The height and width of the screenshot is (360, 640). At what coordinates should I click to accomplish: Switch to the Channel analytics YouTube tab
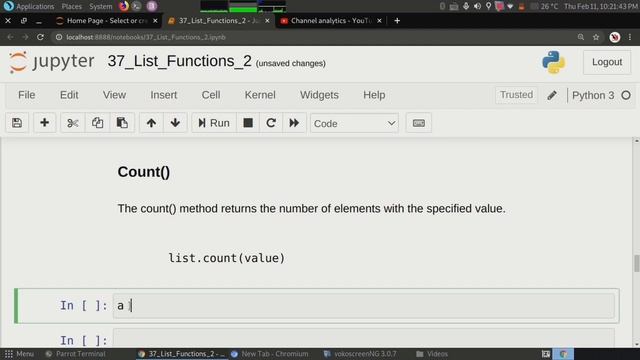pos(331,21)
